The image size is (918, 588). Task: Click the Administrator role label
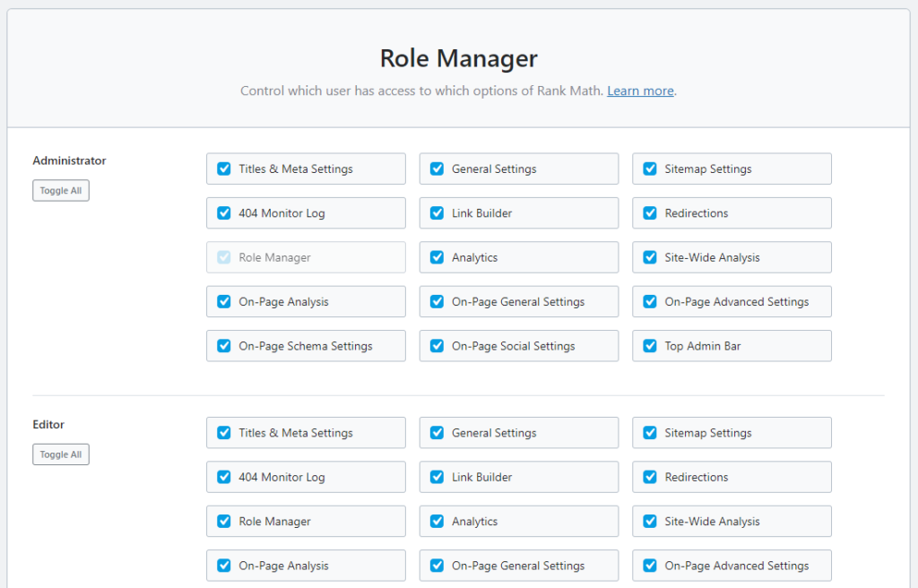point(69,160)
